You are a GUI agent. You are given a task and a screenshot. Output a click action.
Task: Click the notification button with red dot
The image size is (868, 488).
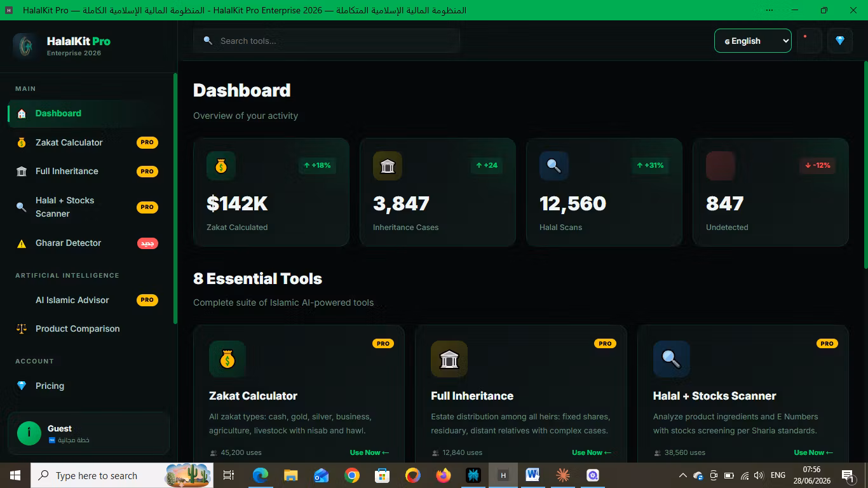click(810, 41)
